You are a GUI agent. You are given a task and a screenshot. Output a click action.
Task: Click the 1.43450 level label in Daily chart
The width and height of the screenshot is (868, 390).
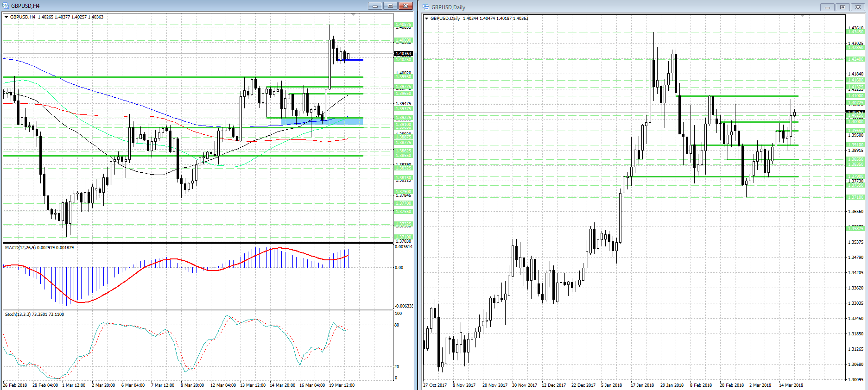click(x=855, y=31)
